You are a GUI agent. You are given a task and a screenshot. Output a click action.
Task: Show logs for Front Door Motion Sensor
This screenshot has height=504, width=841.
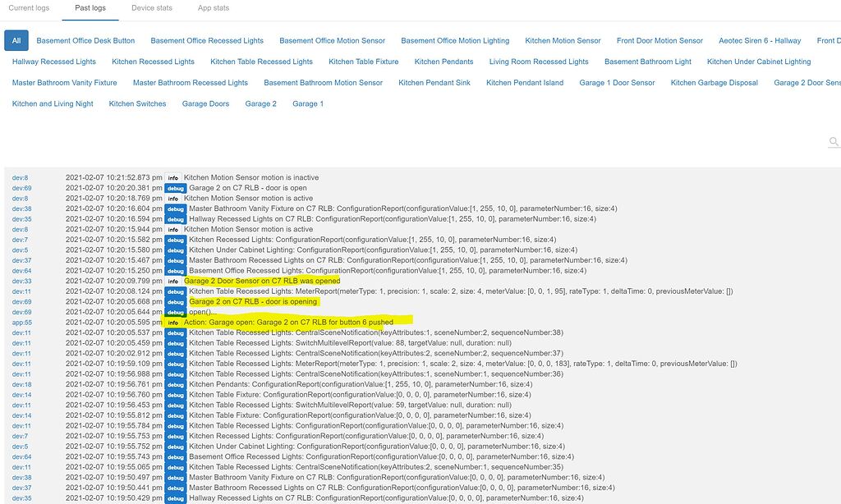(x=659, y=40)
